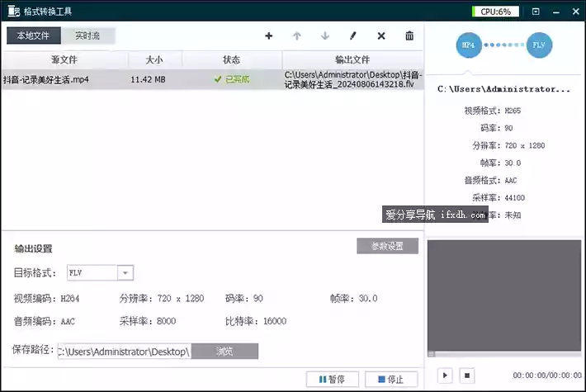Minimize the 格式转换工具 window
Screen dimensions: 586x392
point(556,12)
